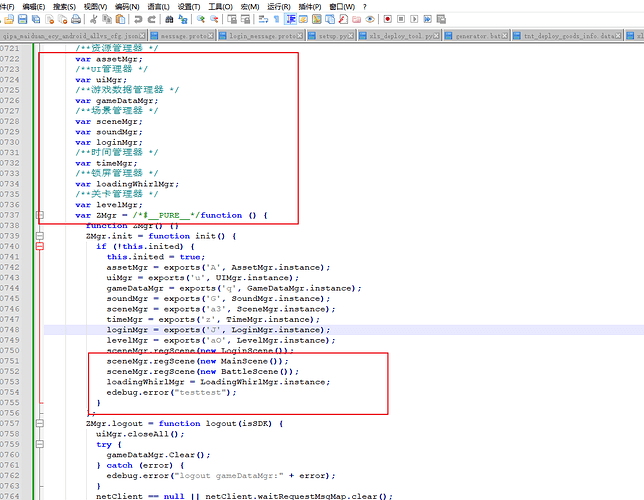
Task: Open the 插件(P) menu
Action: pos(310,7)
